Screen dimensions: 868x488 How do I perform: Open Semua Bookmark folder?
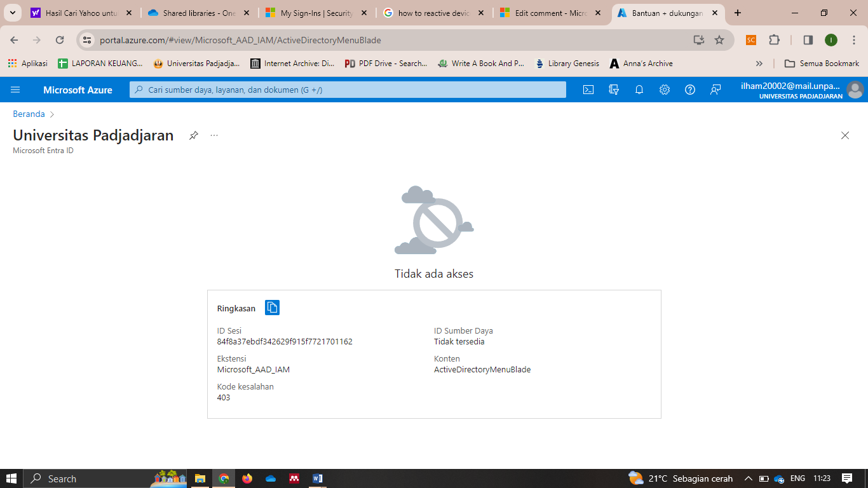(822, 64)
